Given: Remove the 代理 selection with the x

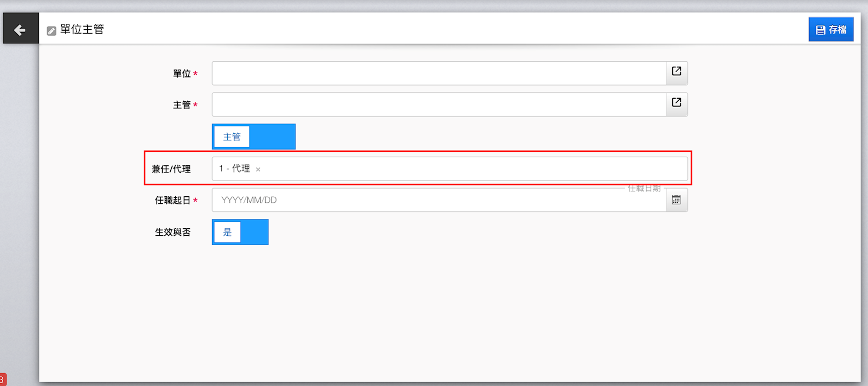Looking at the screenshot, I should [258, 170].
